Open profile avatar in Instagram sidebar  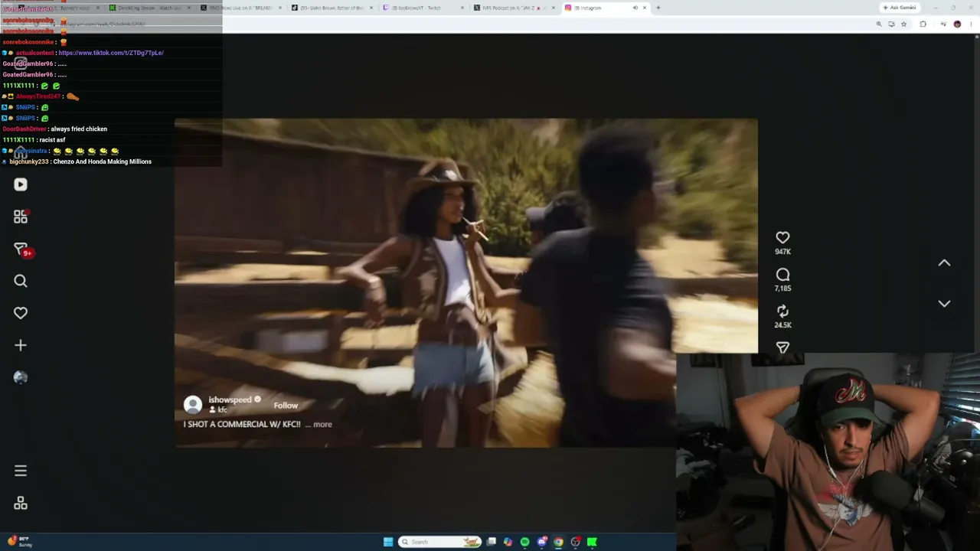(x=21, y=377)
